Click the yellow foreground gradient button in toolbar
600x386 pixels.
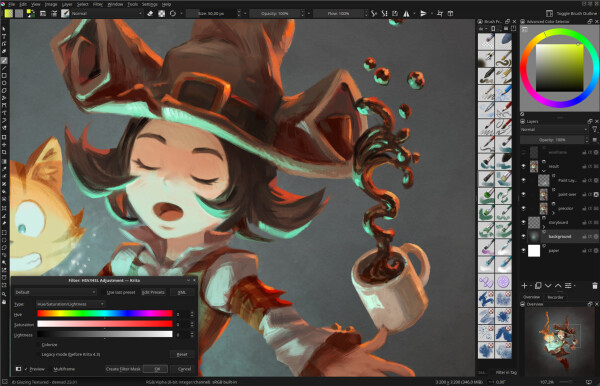coord(8,13)
